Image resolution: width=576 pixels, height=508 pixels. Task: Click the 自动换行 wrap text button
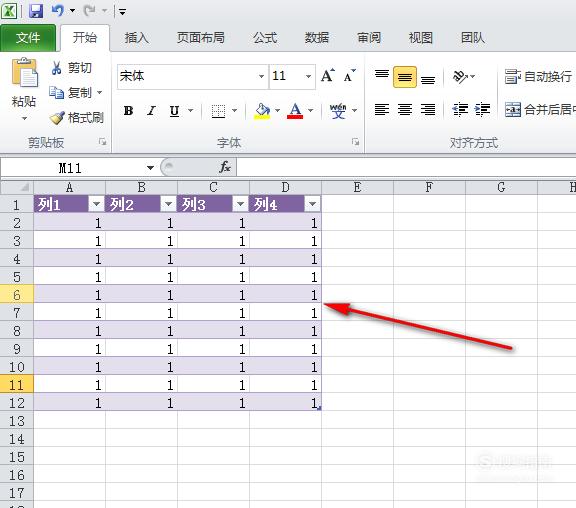click(538, 76)
